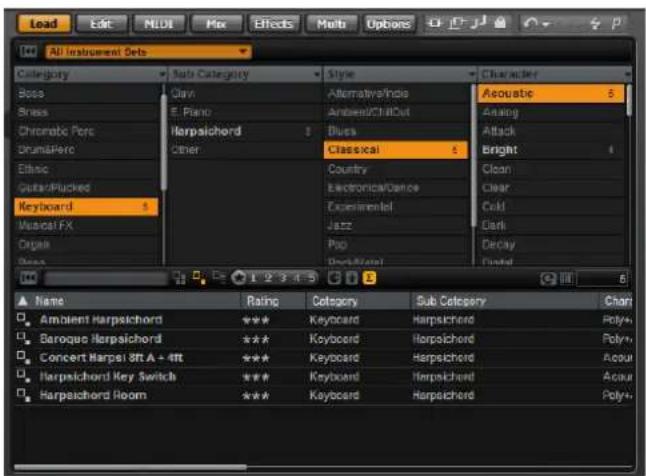Click the rescan icon near result count
Viewport: 646px width, 476px height.
pyautogui.click(x=548, y=279)
